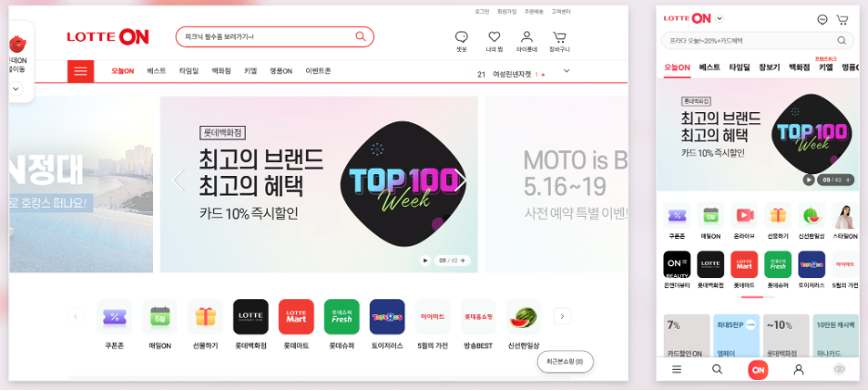Open the desktop shopping cart icon
Image resolution: width=868 pixels, height=391 pixels.
559,38
